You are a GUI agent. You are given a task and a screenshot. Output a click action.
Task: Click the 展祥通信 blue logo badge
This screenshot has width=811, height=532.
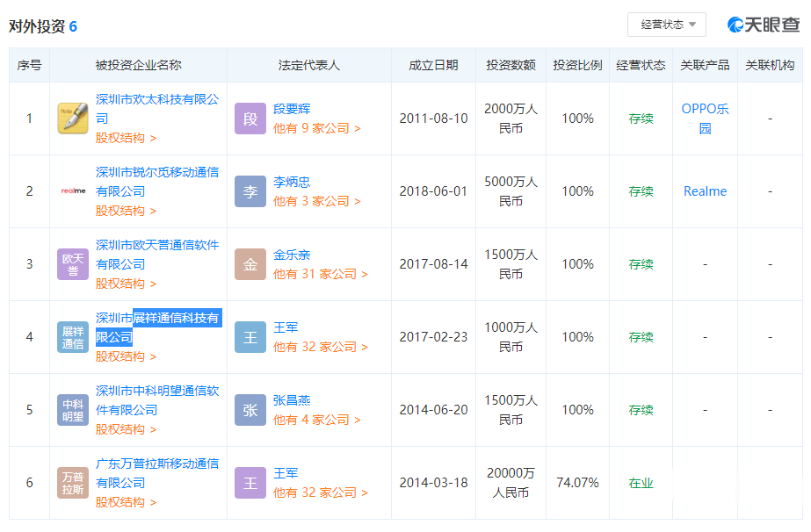(x=73, y=337)
